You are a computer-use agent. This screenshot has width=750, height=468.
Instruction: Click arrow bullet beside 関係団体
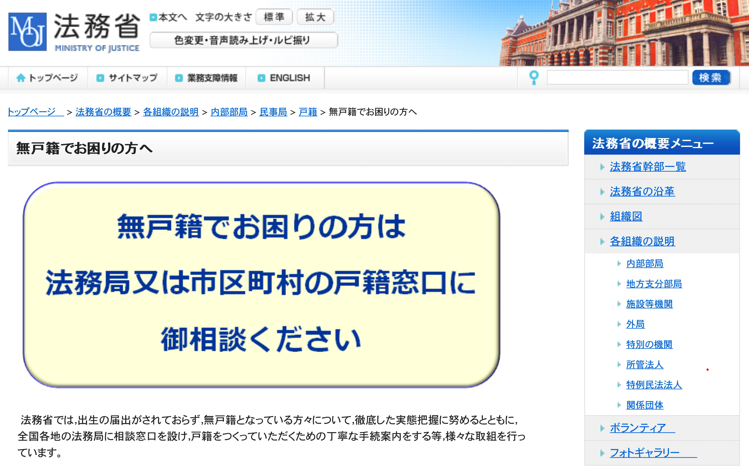(619, 405)
